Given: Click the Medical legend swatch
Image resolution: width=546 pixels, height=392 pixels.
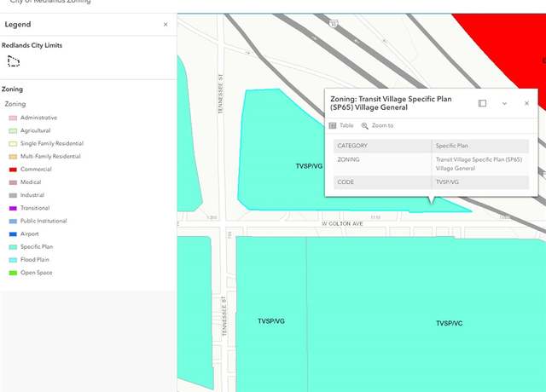Looking at the screenshot, I should click(x=13, y=182).
